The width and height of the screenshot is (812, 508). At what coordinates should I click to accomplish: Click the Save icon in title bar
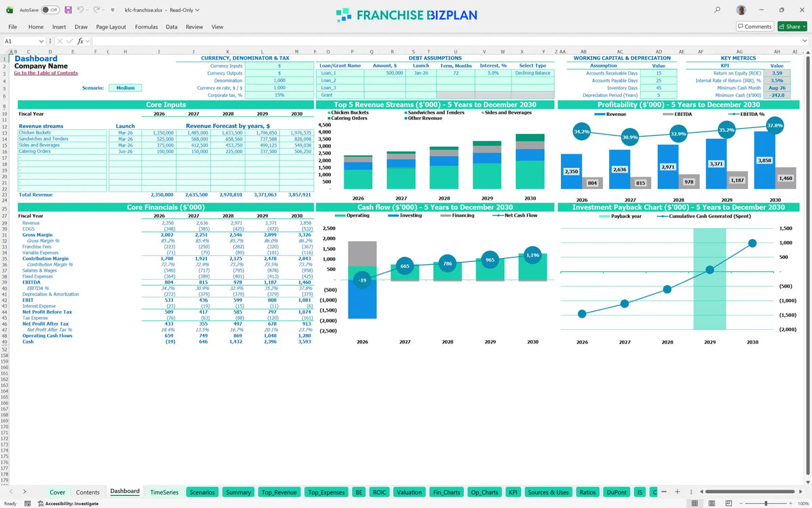pos(68,10)
